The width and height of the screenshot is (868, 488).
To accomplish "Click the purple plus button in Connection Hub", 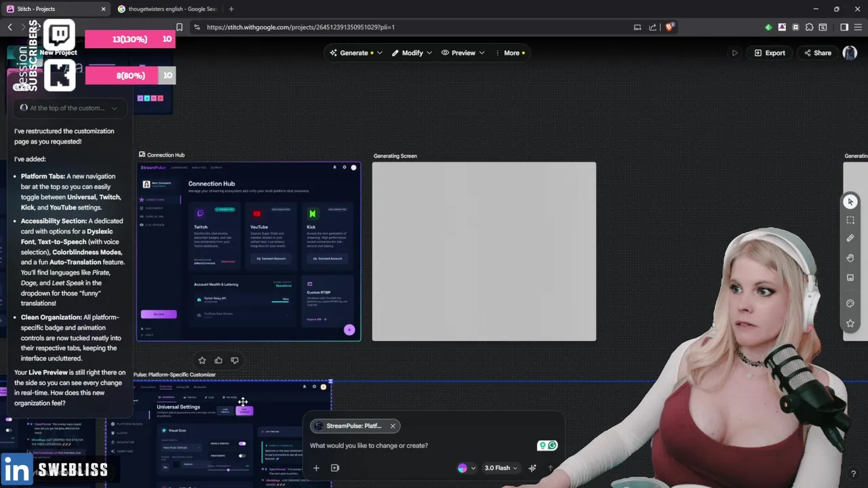I will 349,330.
